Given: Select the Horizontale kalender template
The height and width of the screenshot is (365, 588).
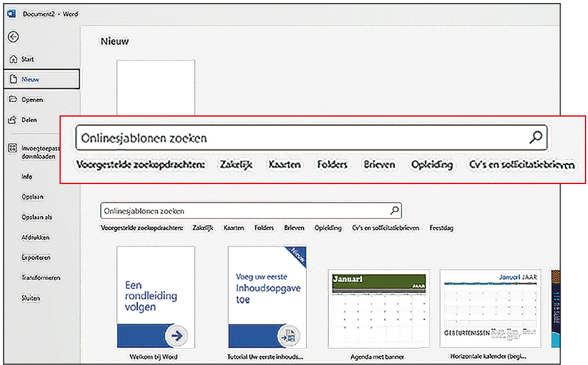Looking at the screenshot, I should pos(490,309).
